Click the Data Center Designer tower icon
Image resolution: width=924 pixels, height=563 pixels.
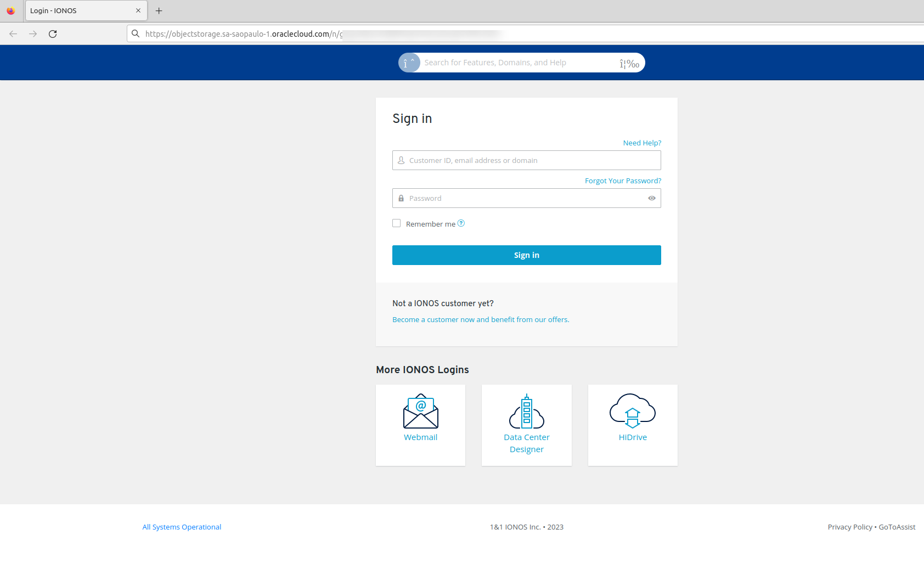click(527, 410)
